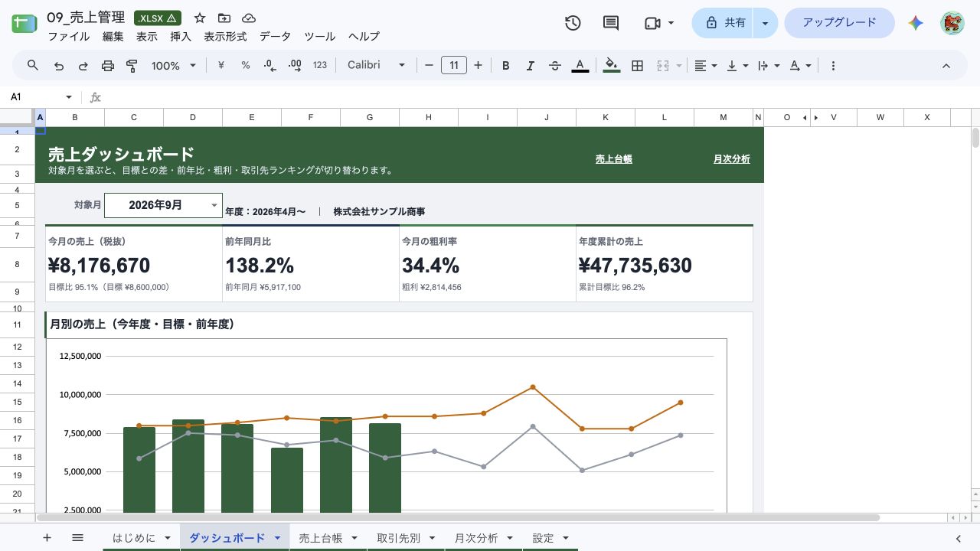
Task: Open the borders tool
Action: tap(637, 66)
